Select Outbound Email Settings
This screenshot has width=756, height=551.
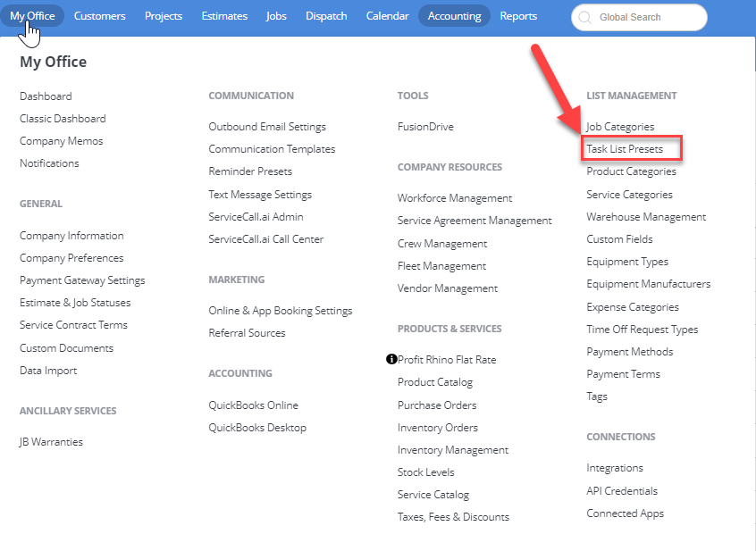267,127
